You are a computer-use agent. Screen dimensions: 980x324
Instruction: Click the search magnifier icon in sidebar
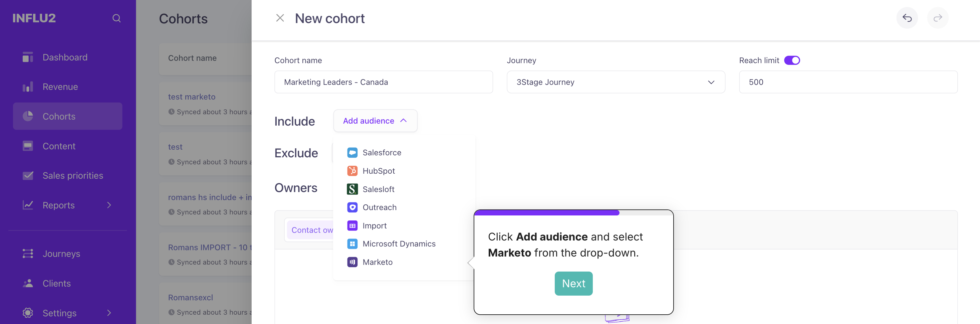pyautogui.click(x=116, y=18)
